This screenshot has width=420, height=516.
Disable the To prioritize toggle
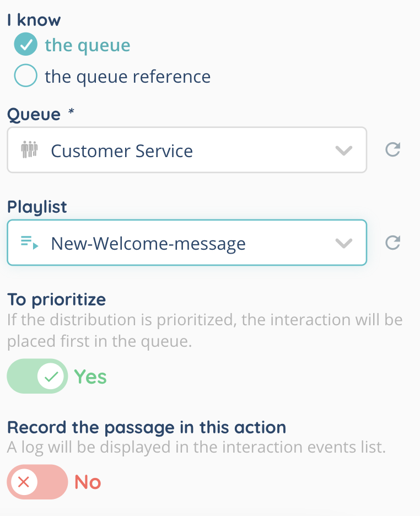(37, 377)
